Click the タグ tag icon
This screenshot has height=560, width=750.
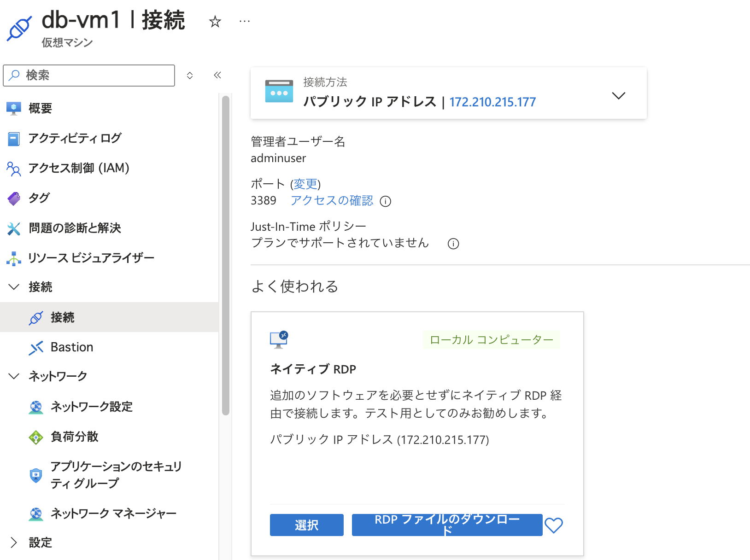[14, 198]
